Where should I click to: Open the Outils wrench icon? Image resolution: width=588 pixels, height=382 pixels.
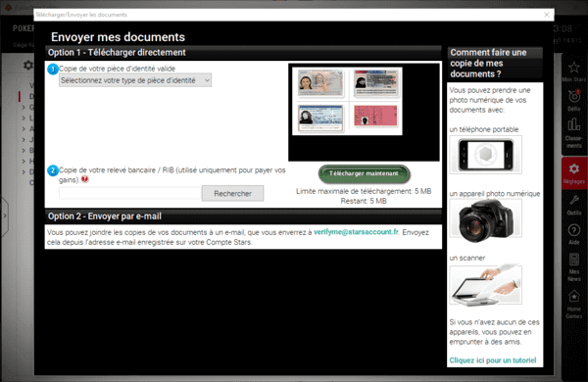(x=574, y=200)
